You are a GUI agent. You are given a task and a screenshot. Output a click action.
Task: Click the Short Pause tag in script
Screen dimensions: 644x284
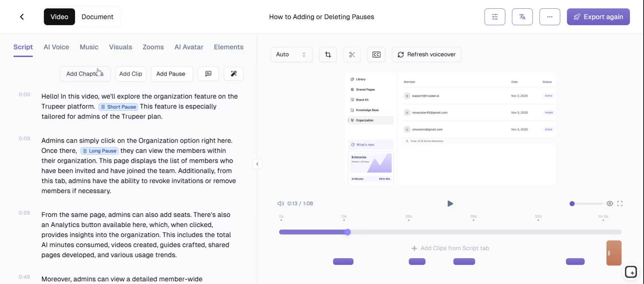tap(118, 107)
